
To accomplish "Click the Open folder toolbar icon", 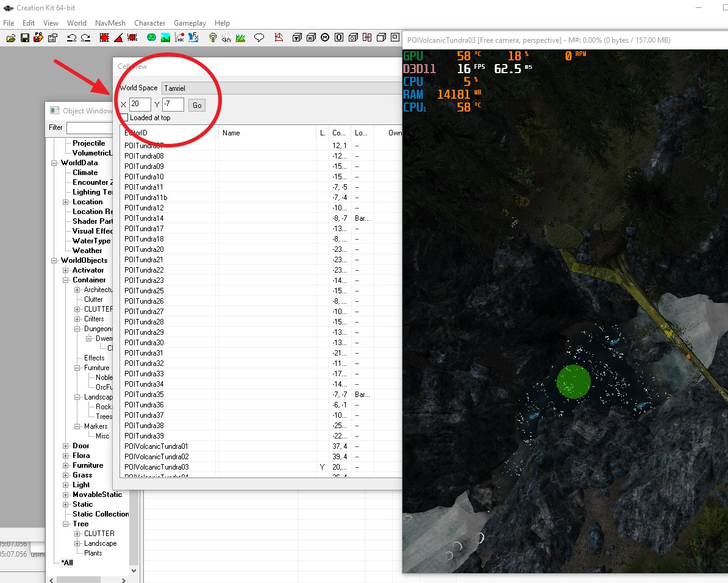I will 11,38.
